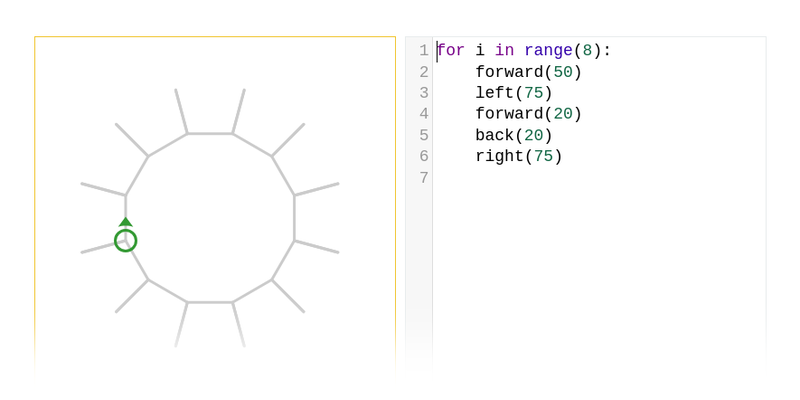Select line number 3 in the gutter
The width and height of the screenshot is (800, 400).
tap(424, 93)
